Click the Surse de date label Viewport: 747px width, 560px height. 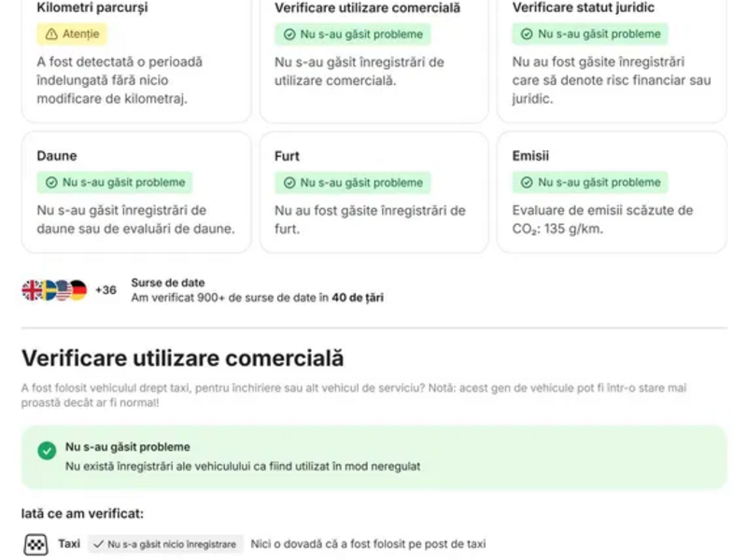pos(168,283)
